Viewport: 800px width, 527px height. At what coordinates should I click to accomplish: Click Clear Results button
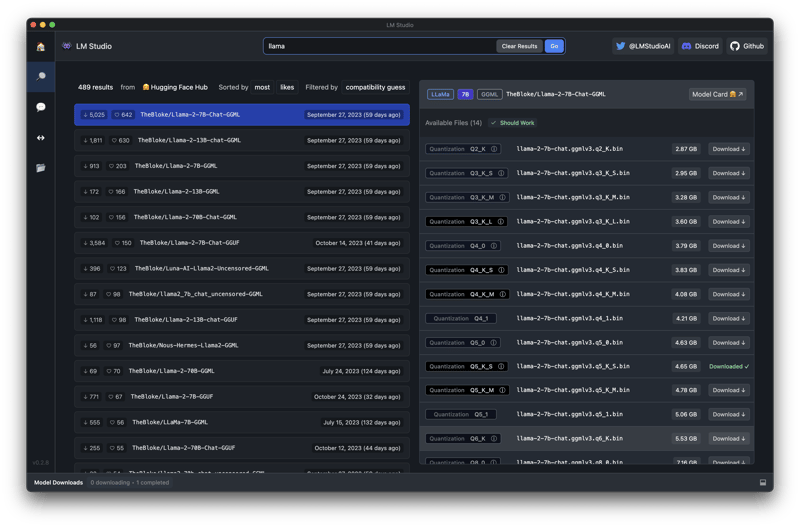click(519, 46)
